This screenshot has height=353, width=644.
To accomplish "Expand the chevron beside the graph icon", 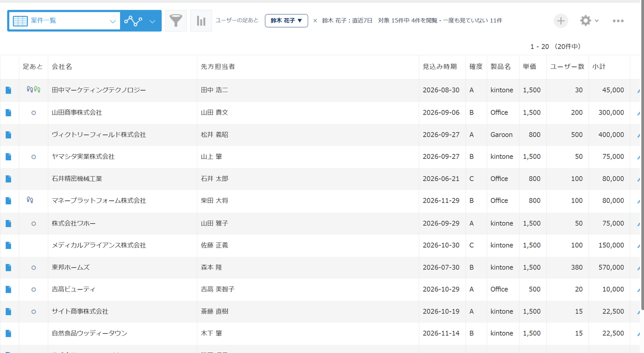I will (x=153, y=21).
